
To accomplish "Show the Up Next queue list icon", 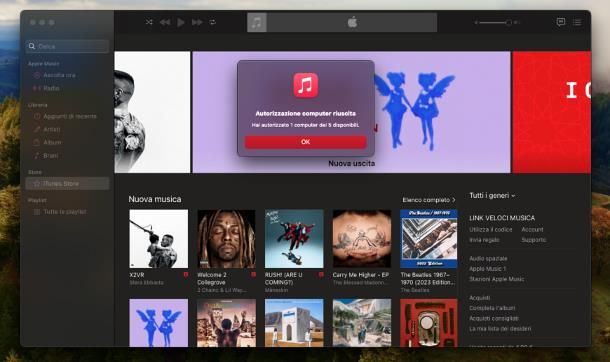I will click(x=577, y=22).
